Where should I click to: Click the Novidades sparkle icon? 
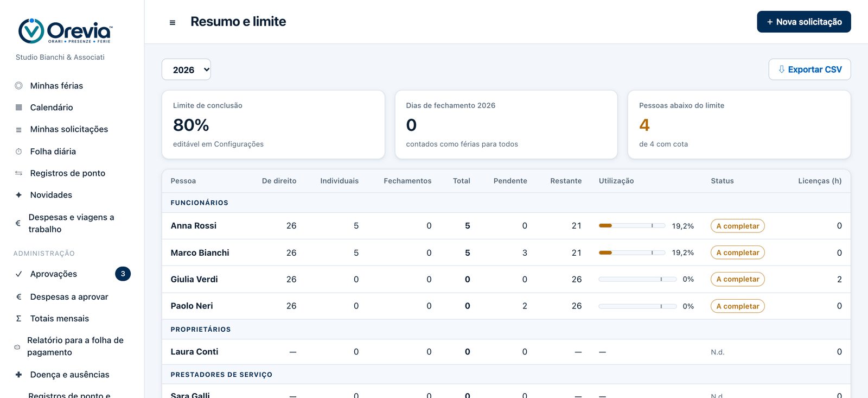pos(18,195)
